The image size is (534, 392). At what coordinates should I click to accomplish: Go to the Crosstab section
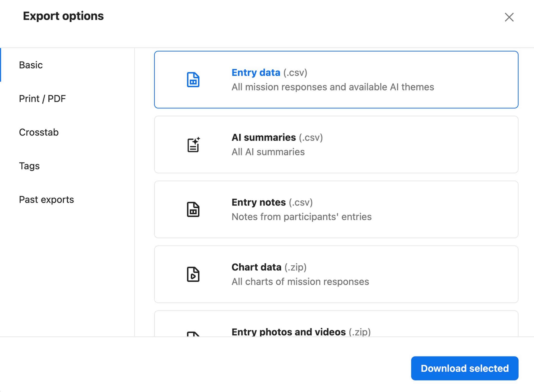pyautogui.click(x=39, y=132)
